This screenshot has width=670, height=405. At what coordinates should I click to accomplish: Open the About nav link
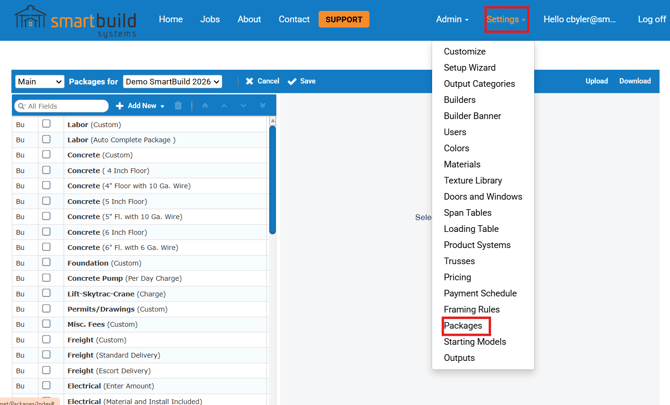coord(249,19)
